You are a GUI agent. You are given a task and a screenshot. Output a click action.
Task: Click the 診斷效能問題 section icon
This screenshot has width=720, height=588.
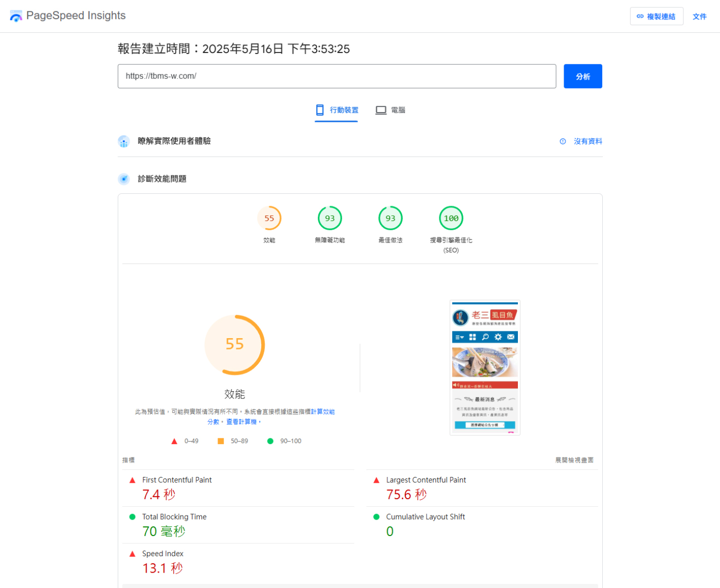(124, 179)
